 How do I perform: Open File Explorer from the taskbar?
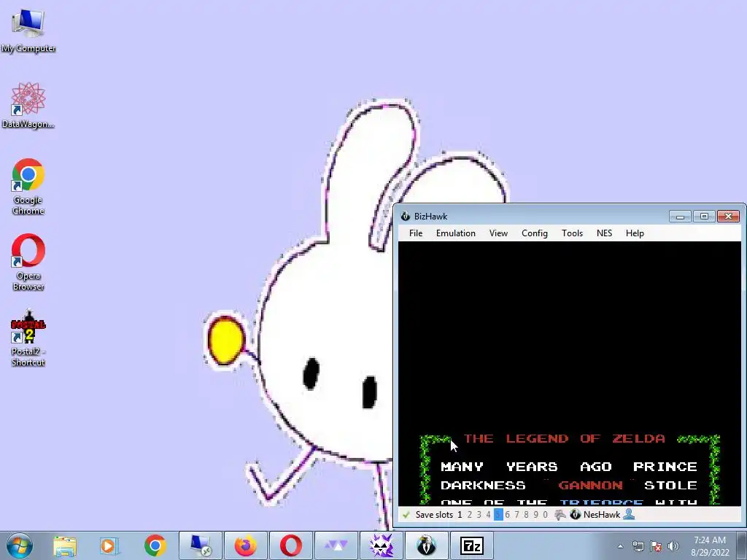(65, 546)
